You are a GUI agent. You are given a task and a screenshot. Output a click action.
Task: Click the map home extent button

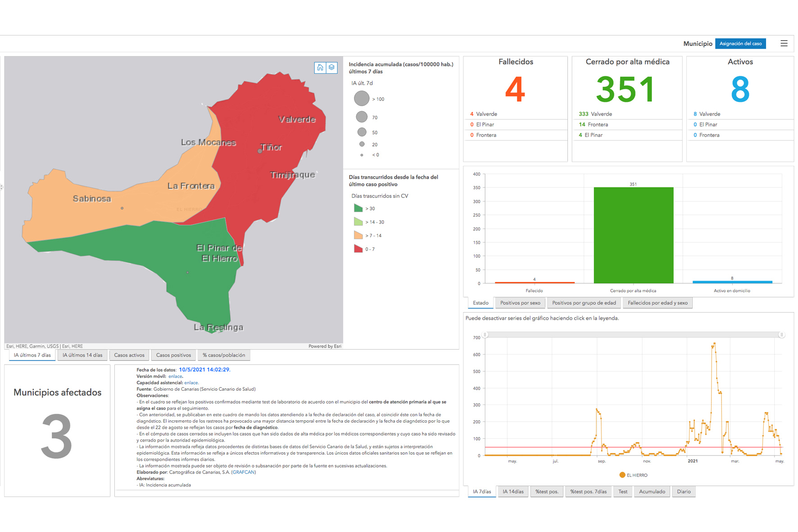pyautogui.click(x=320, y=68)
